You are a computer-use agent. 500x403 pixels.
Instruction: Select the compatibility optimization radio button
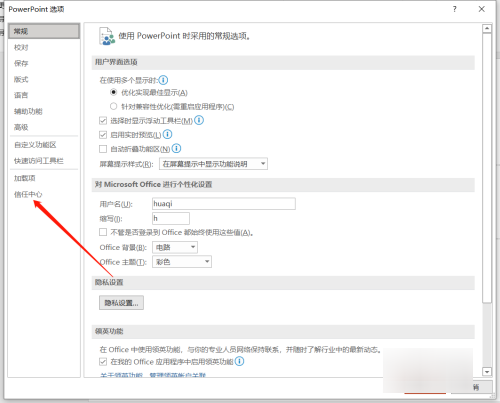tap(113, 106)
